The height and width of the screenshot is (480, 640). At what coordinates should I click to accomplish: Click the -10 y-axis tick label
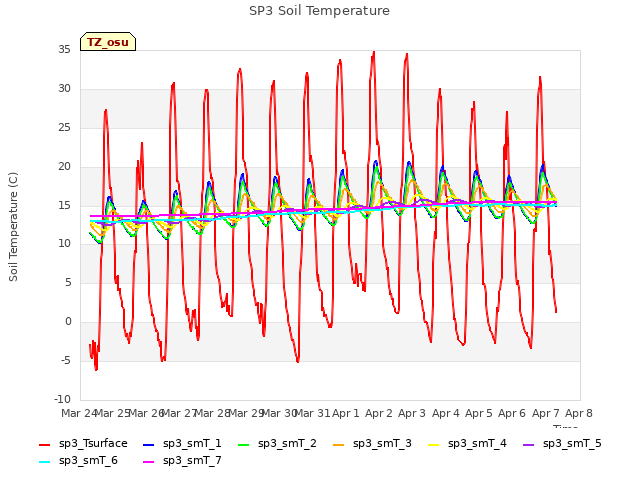point(62,399)
